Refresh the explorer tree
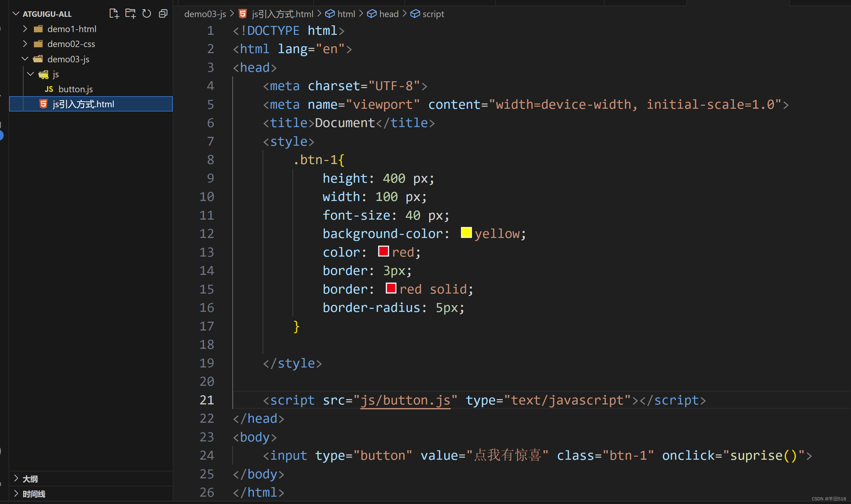 pyautogui.click(x=146, y=13)
